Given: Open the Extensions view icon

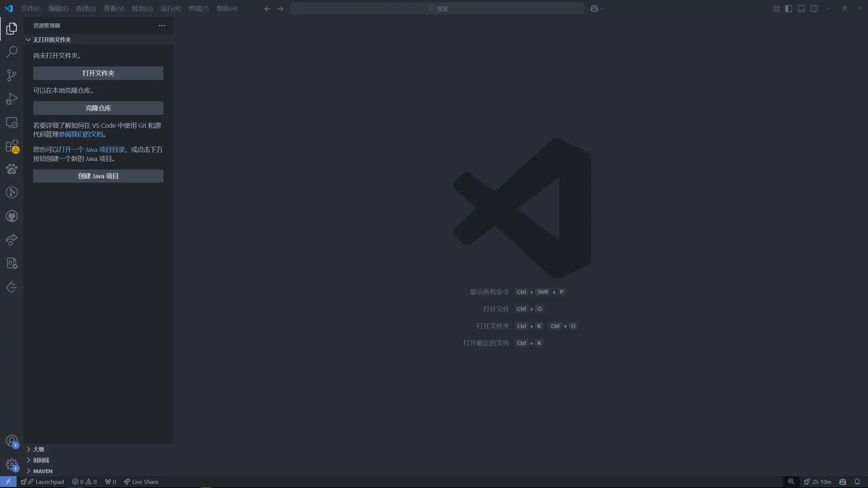Looking at the screenshot, I should 12,146.
